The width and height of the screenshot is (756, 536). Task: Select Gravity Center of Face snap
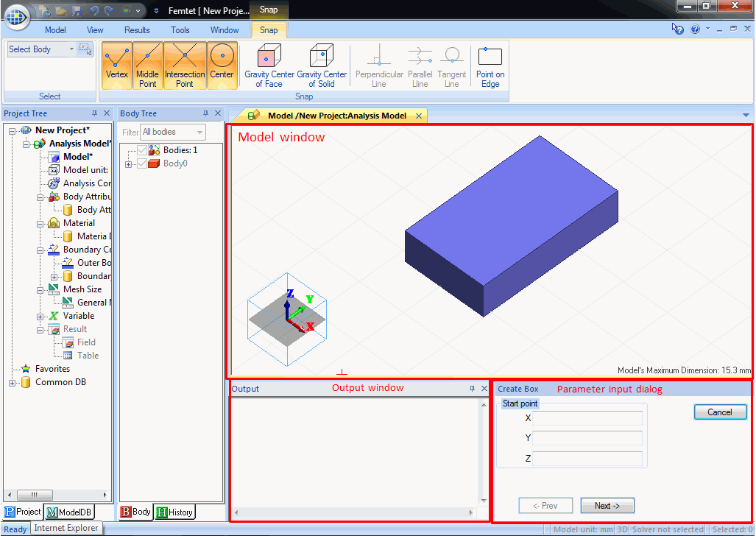[269, 64]
